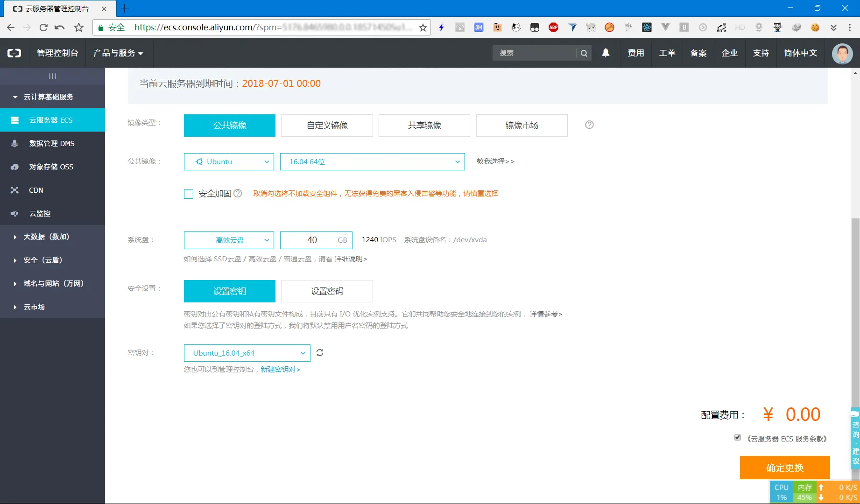Viewport: 860px width, 504px height.
Task: Click the Aliyun logo icon
Action: pyautogui.click(x=14, y=53)
